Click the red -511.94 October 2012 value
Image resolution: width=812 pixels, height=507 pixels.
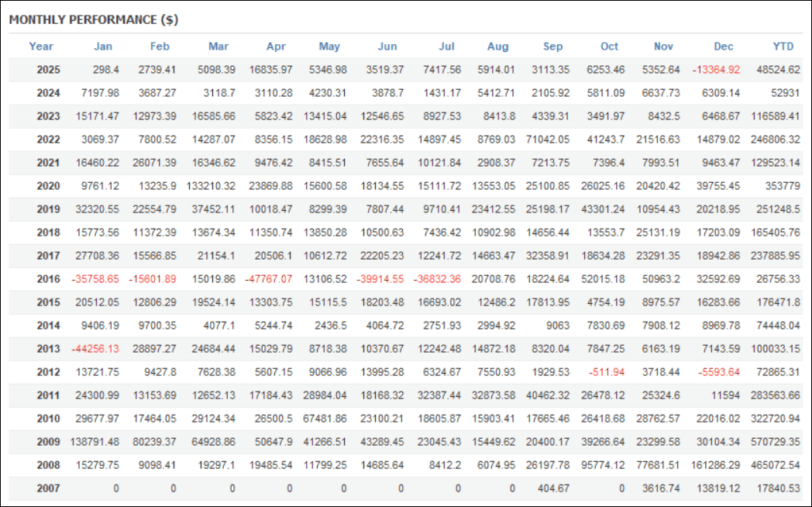(x=607, y=372)
